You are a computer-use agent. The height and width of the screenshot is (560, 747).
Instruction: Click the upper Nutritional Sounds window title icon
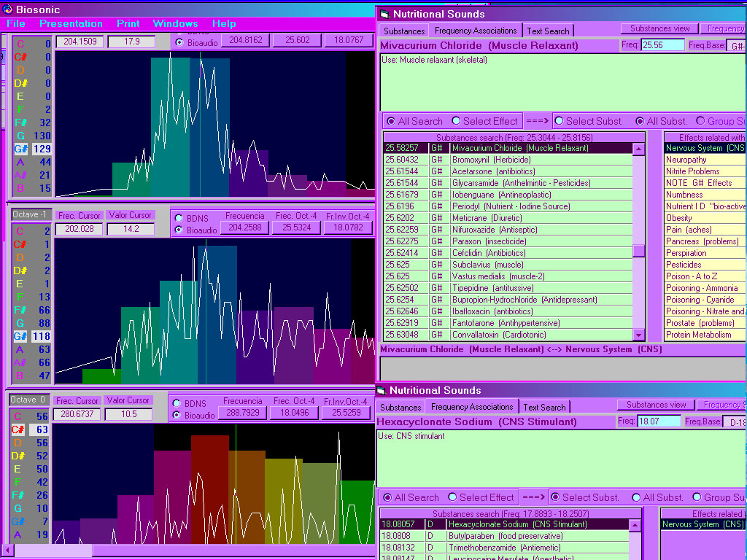384,14
